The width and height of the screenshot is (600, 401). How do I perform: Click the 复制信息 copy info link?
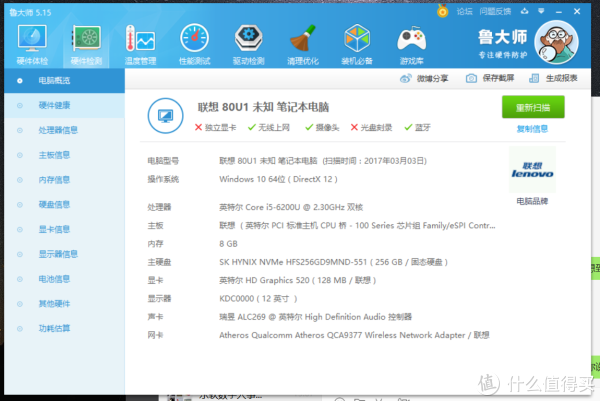532,129
